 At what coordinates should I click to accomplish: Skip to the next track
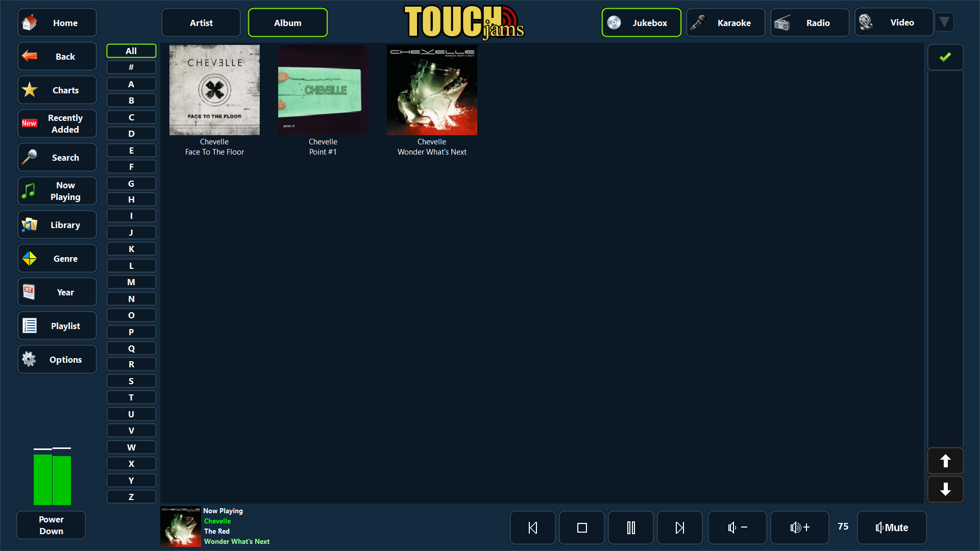[679, 528]
